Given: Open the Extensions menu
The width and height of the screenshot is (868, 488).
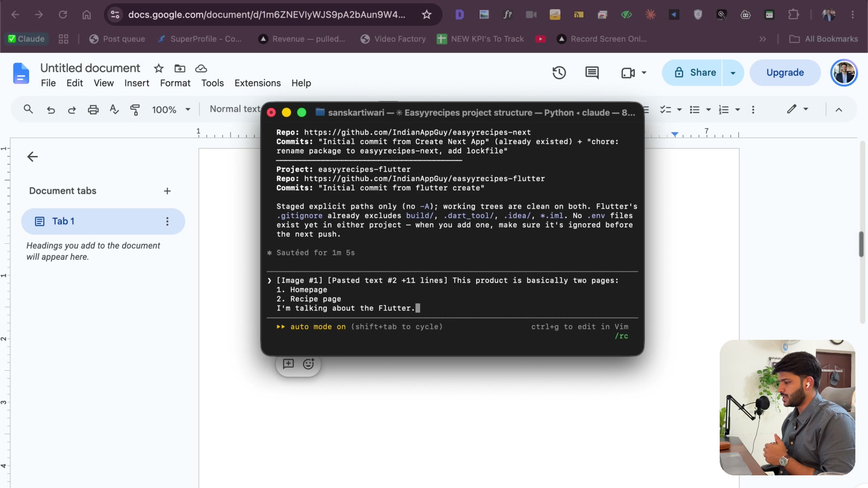Looking at the screenshot, I should 258,83.
